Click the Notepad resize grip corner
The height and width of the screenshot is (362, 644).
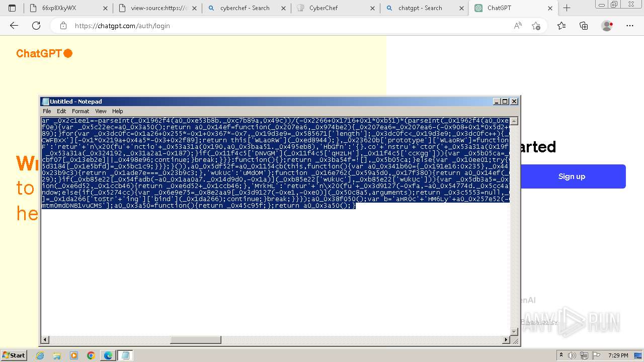pyautogui.click(x=514, y=340)
